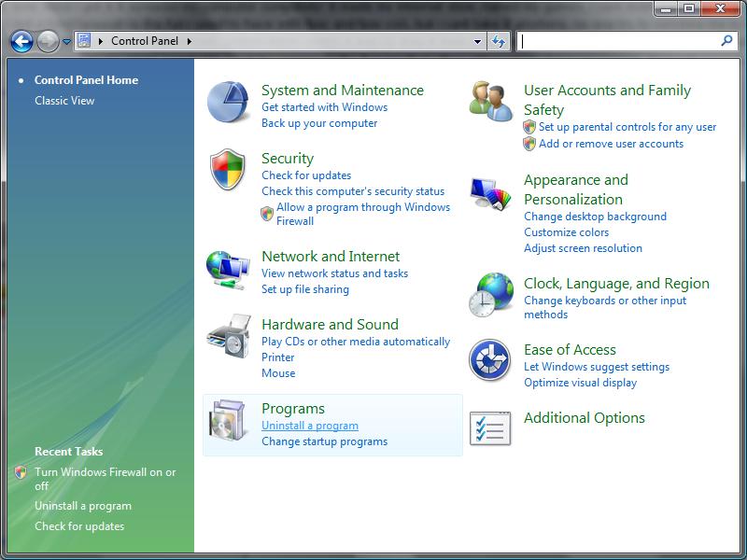This screenshot has width=747, height=560.
Task: Click Change keyboards or other input methods
Action: [605, 307]
